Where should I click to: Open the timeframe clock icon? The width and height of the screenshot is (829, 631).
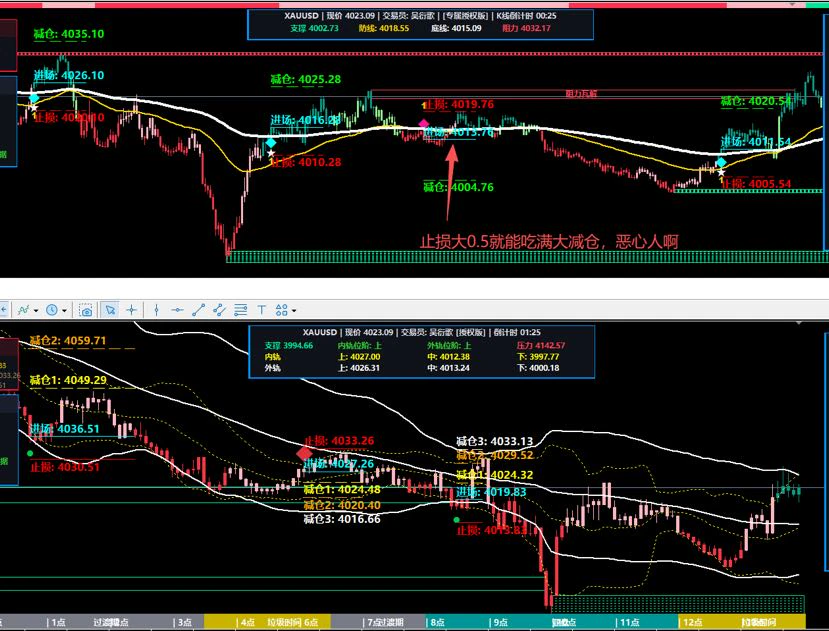pyautogui.click(x=52, y=310)
